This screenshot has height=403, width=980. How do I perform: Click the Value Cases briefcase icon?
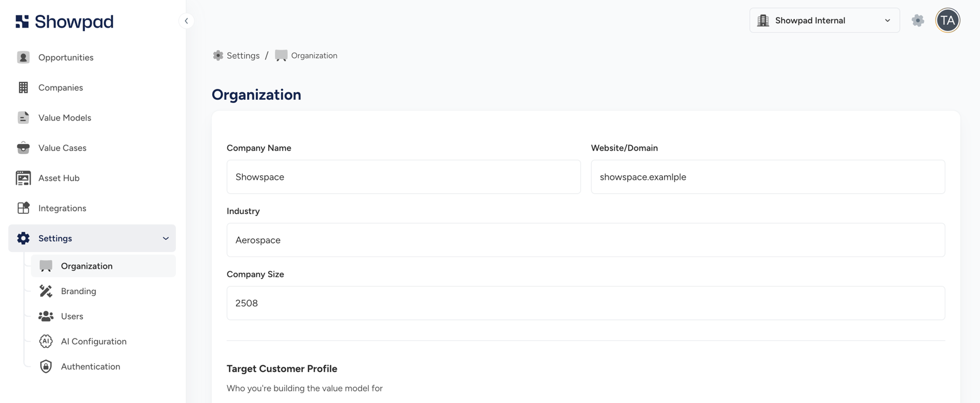(x=23, y=148)
